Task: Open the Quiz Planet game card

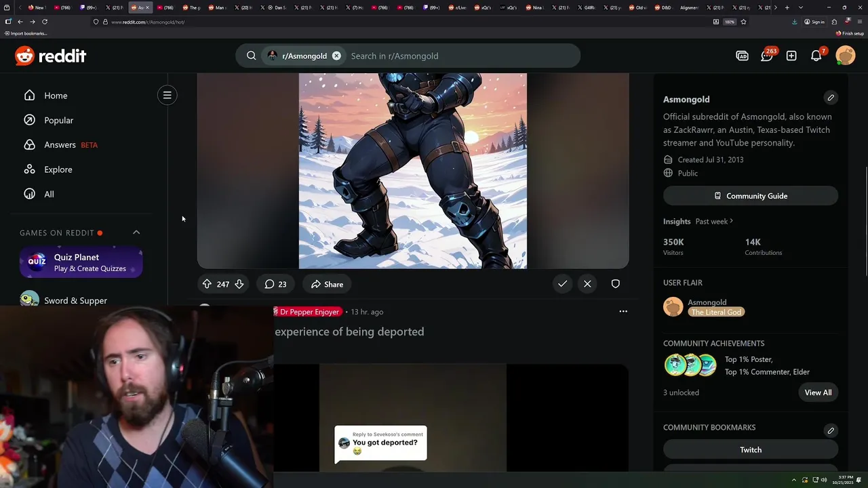Action: (x=81, y=262)
